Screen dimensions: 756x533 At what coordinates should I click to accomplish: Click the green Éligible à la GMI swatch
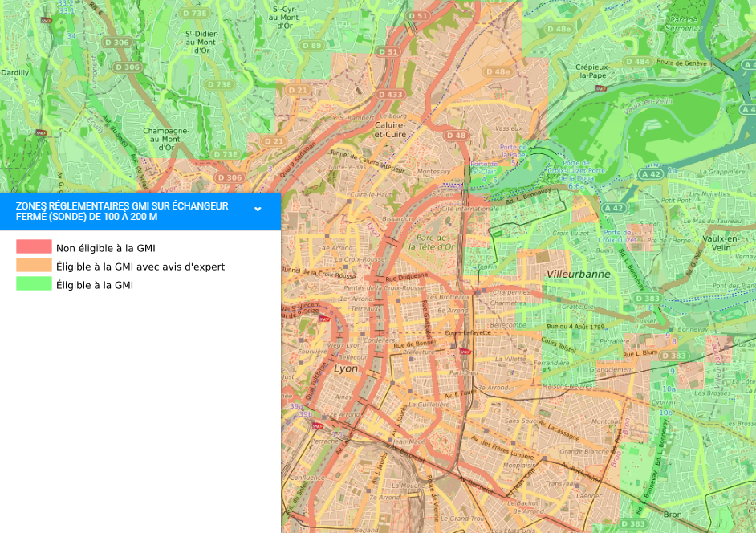[34, 284]
